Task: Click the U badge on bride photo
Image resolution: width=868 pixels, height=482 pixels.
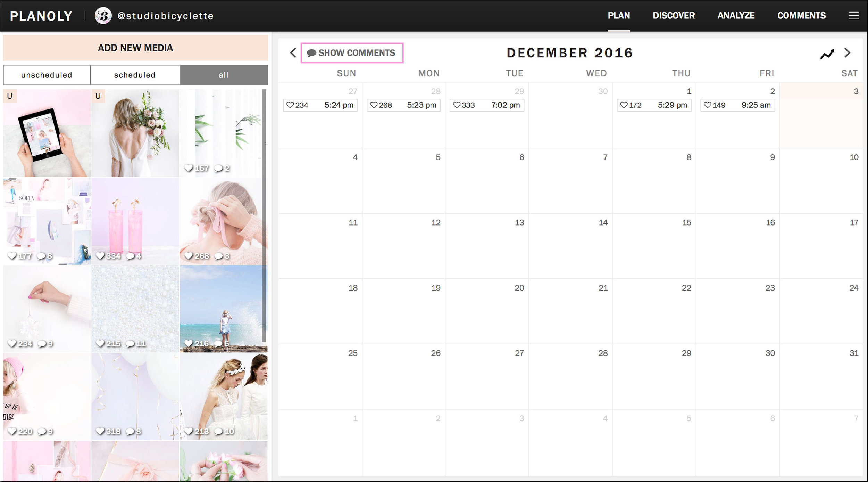Action: (98, 96)
